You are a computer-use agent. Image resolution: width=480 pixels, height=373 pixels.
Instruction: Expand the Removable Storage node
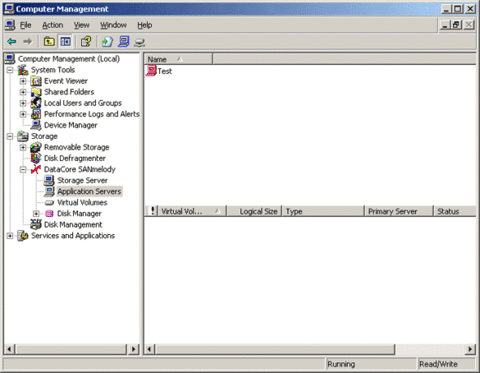(x=23, y=147)
